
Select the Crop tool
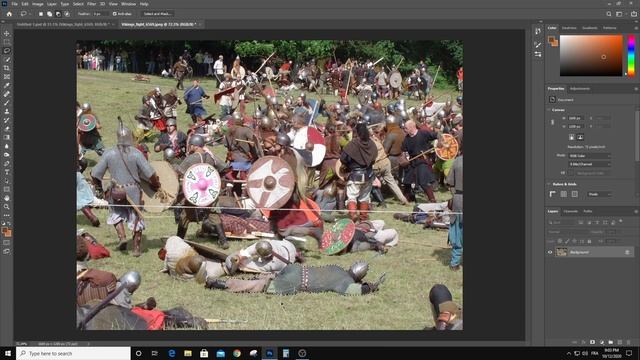[7, 68]
